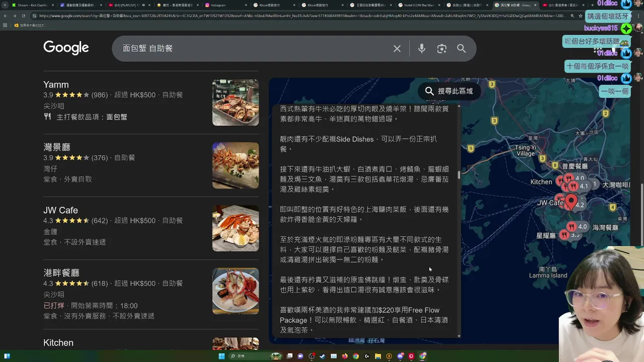Screen dimensions: 644x362
Task: Start voice search with the microphone icon
Action: click(422, 48)
